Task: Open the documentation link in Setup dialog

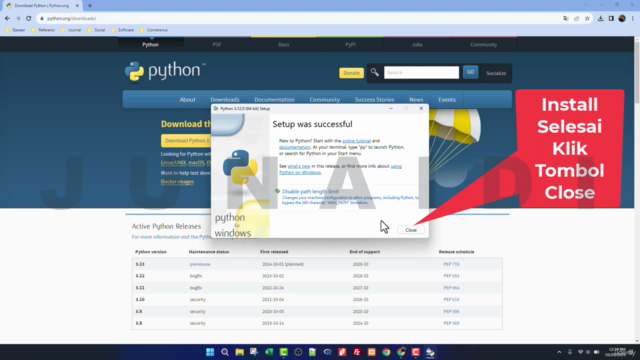Action: (295, 147)
